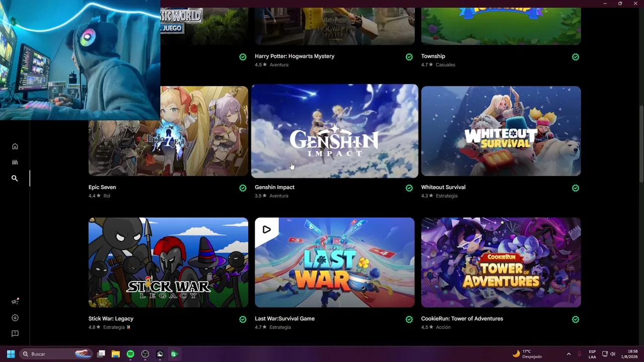Open Spotify from the taskbar
Image resolution: width=644 pixels, height=362 pixels.
[130, 354]
